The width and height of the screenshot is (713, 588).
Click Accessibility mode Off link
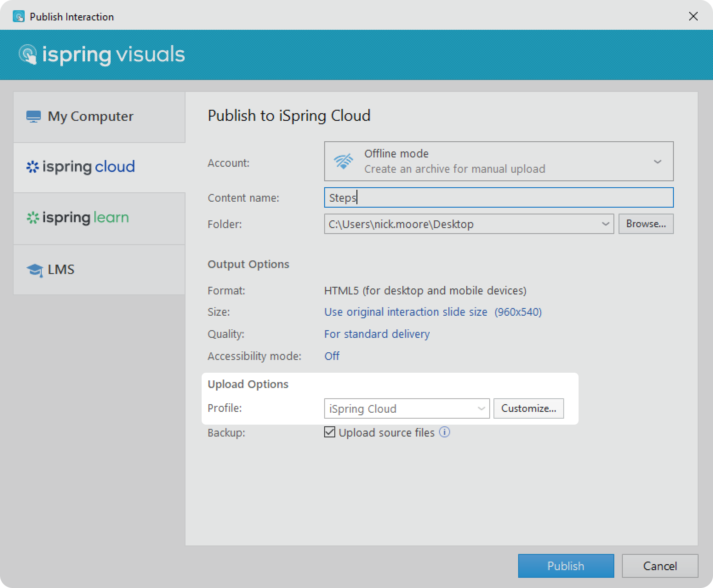(332, 356)
